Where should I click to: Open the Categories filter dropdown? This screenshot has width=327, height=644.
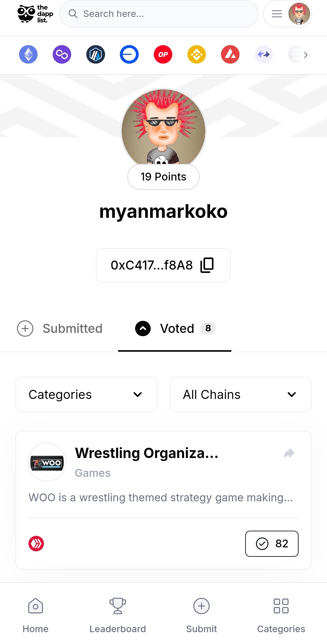(86, 394)
